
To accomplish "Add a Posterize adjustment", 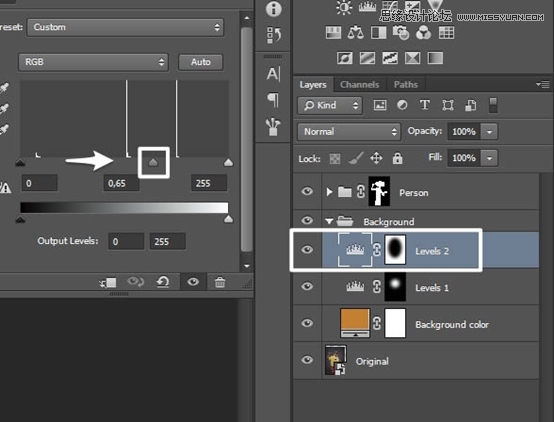I will tap(367, 58).
